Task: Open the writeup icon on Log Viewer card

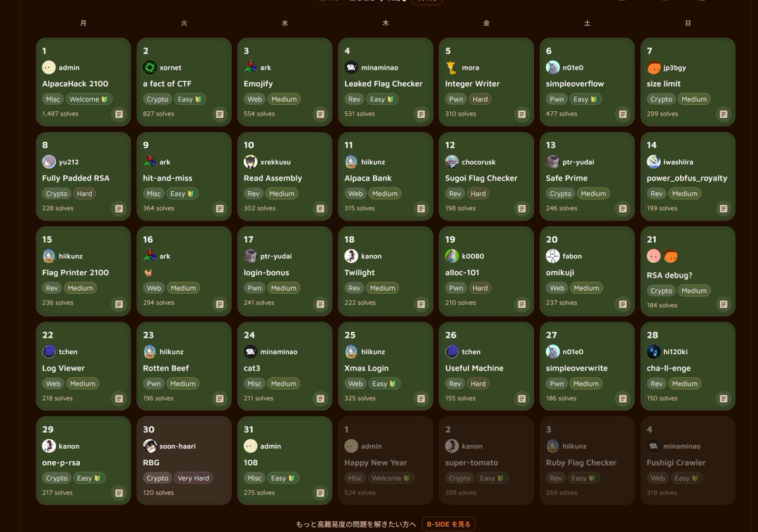Action: (x=119, y=399)
